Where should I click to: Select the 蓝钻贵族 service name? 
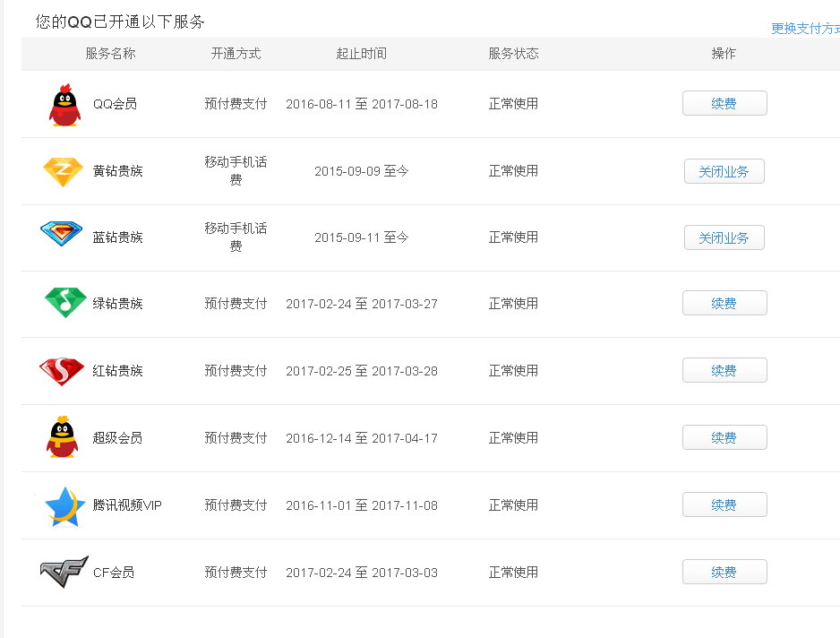(118, 237)
